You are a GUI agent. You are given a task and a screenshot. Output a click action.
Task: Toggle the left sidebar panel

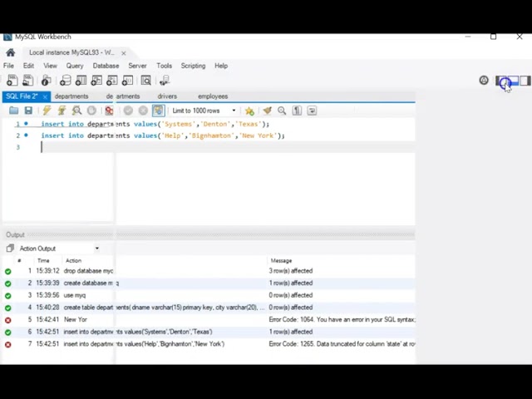pos(501,81)
